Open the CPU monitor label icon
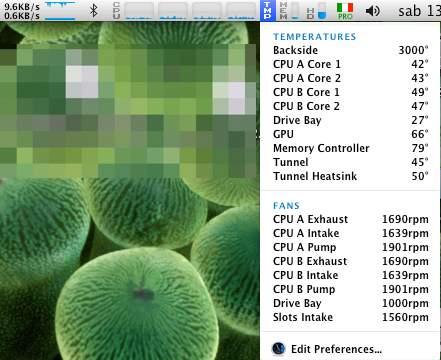Screen dimensions: 441x360 coord(116,11)
